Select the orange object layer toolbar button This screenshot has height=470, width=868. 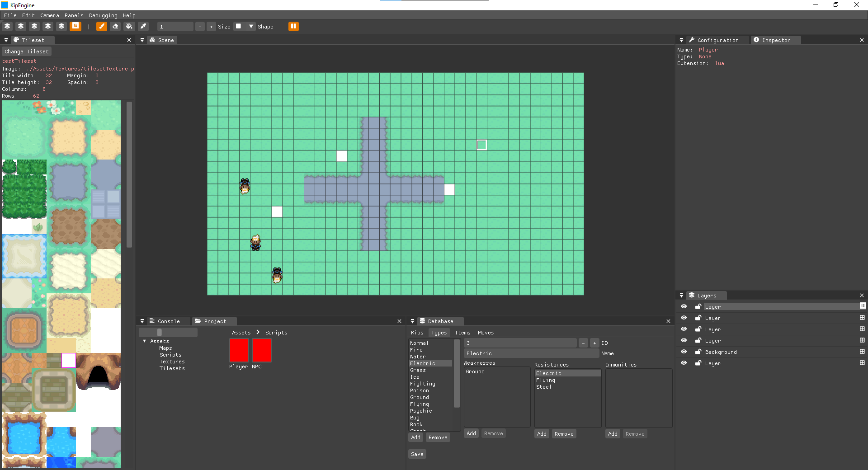[x=75, y=26]
